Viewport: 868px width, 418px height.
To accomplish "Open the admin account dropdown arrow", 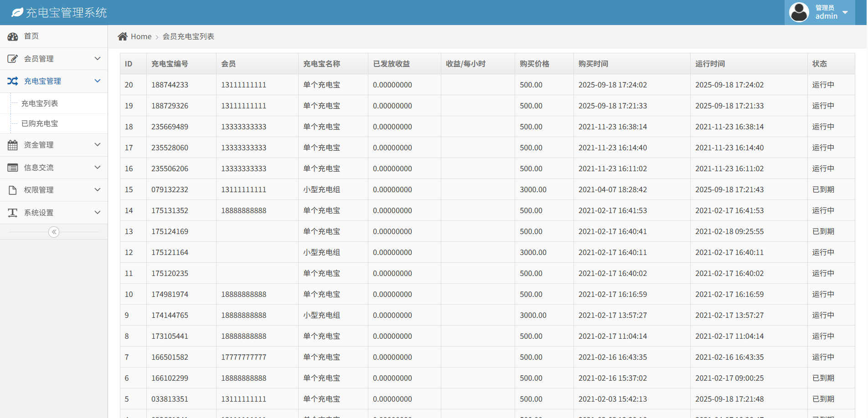I will click(x=845, y=12).
